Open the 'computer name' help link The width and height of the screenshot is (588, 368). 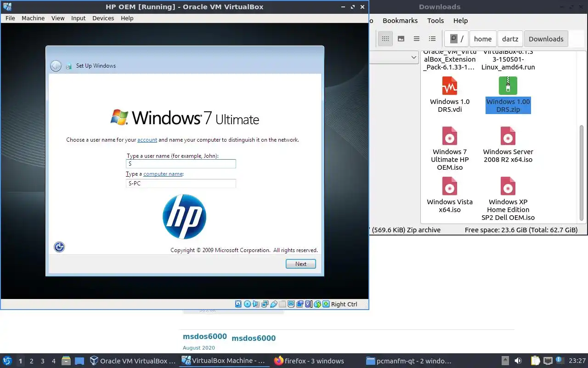[x=163, y=174]
